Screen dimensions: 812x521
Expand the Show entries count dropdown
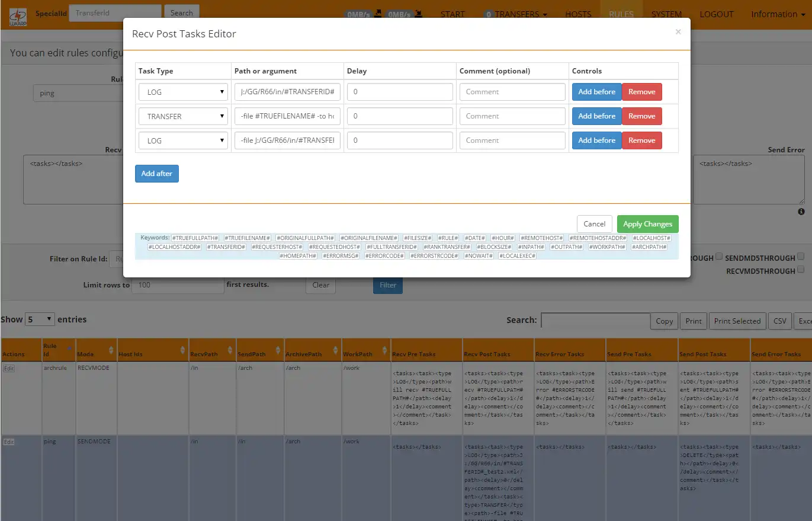coord(40,319)
